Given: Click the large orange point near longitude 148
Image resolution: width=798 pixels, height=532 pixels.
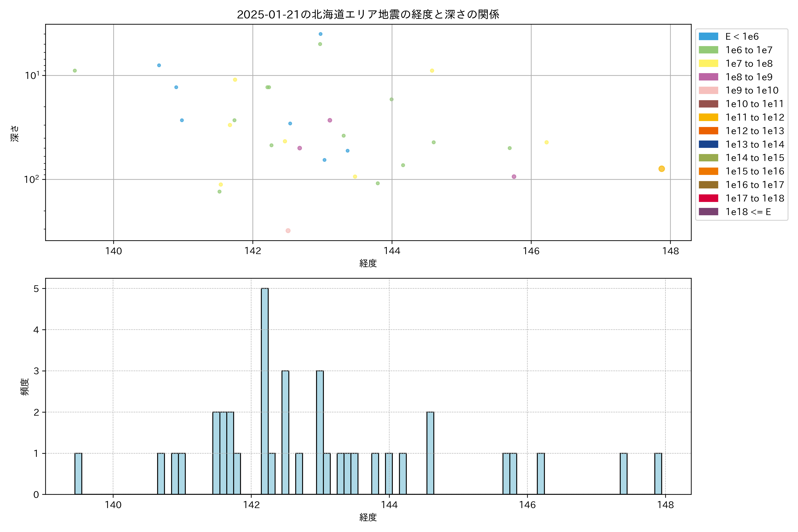Looking at the screenshot, I should click(x=661, y=169).
